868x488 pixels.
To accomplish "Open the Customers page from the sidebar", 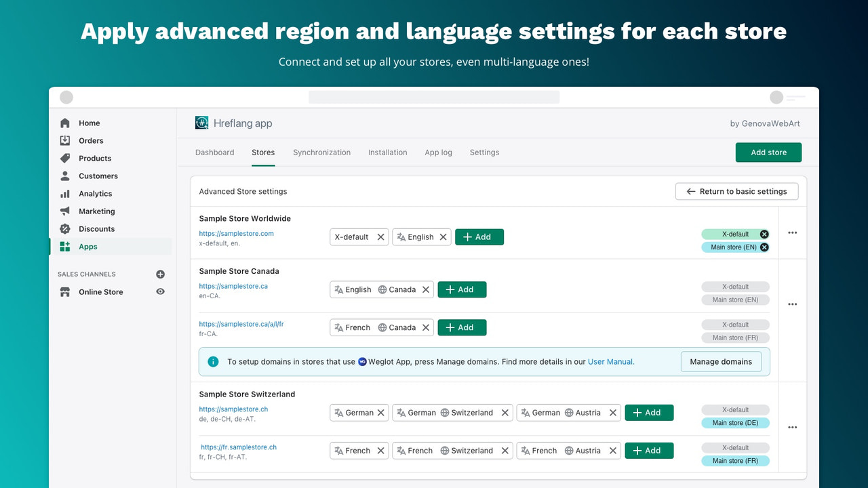I will click(64, 176).
